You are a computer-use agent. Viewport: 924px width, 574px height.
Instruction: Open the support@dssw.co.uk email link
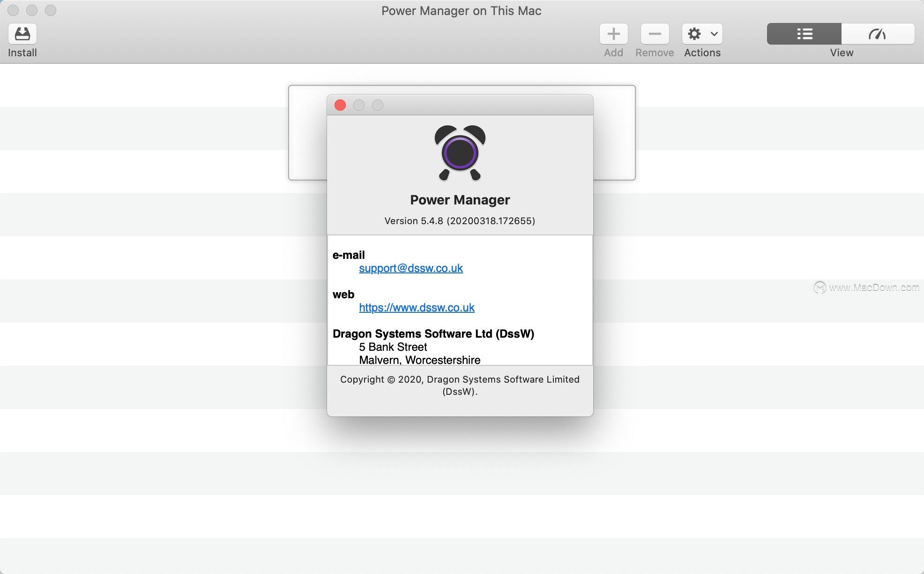[x=411, y=268]
